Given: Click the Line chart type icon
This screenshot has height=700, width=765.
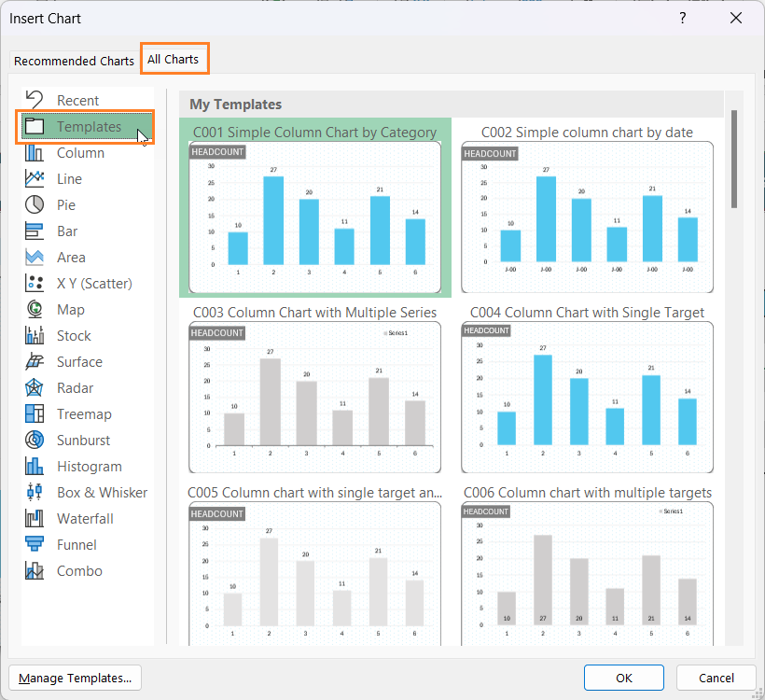Looking at the screenshot, I should pyautogui.click(x=35, y=178).
